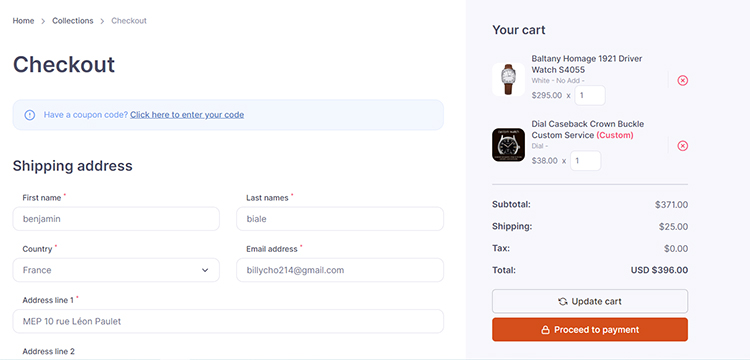Expand the Country dropdown showing France
Viewport: 750px width, 360px height.
pos(116,270)
